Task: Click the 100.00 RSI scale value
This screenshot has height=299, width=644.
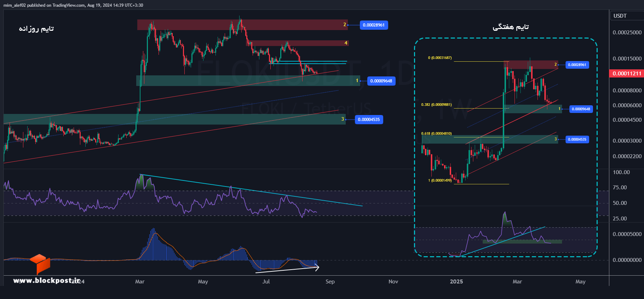Action: point(621,172)
